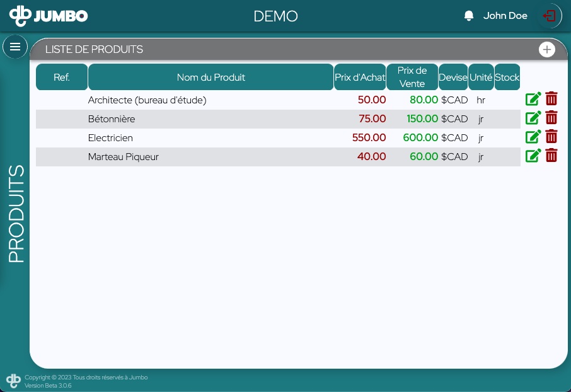Image resolution: width=571 pixels, height=392 pixels.
Task: Edit the Electricien product row
Action: pyautogui.click(x=533, y=137)
